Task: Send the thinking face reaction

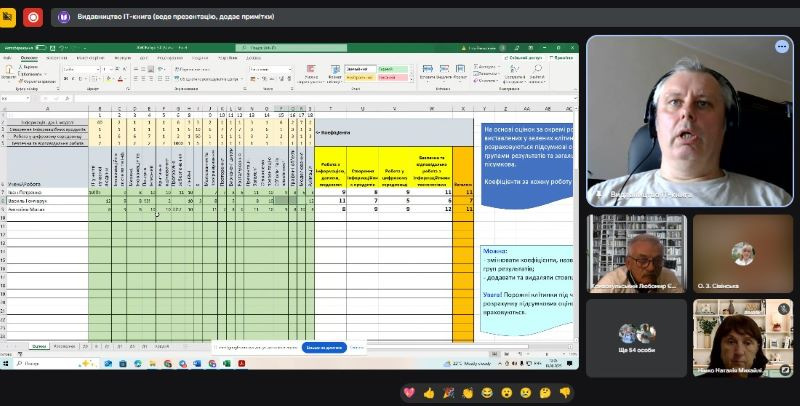Action: (x=545, y=393)
